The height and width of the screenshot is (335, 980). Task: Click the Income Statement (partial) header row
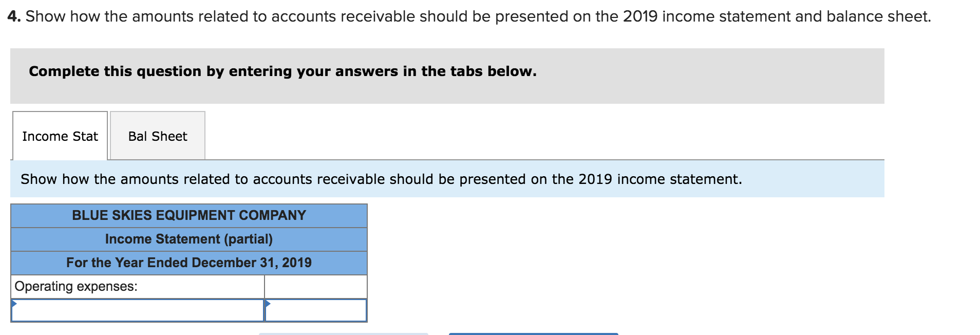[189, 239]
